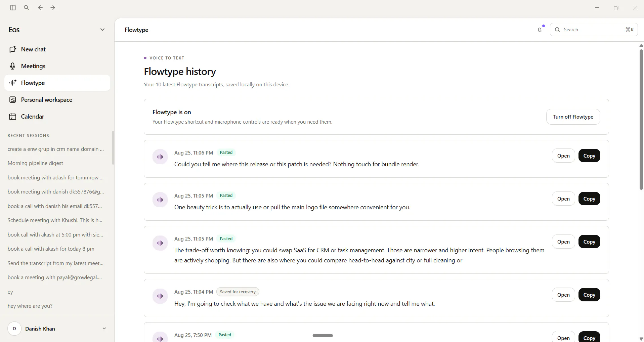644x342 pixels.
Task: Turn off Flowtype
Action: point(573,117)
